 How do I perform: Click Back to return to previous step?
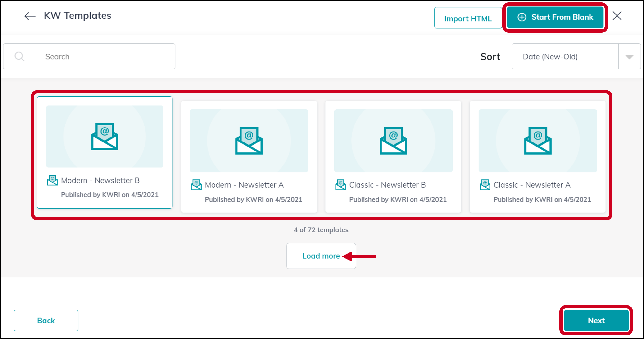(46, 321)
